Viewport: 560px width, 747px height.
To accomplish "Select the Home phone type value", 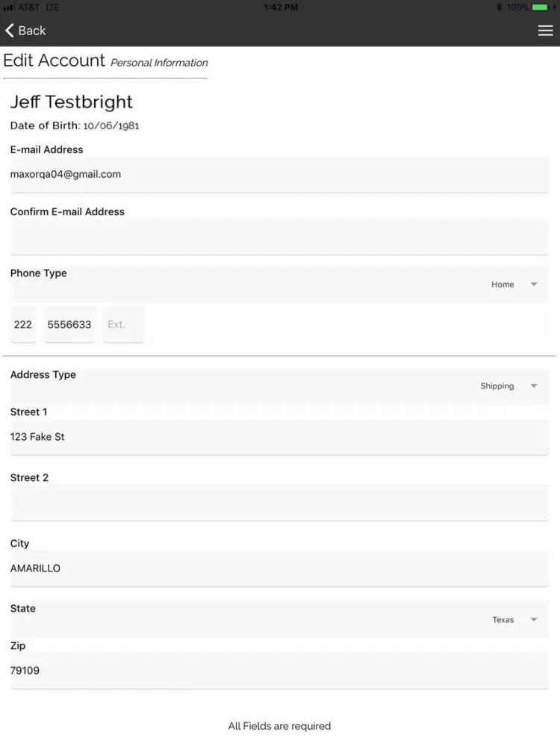I will click(x=503, y=285).
